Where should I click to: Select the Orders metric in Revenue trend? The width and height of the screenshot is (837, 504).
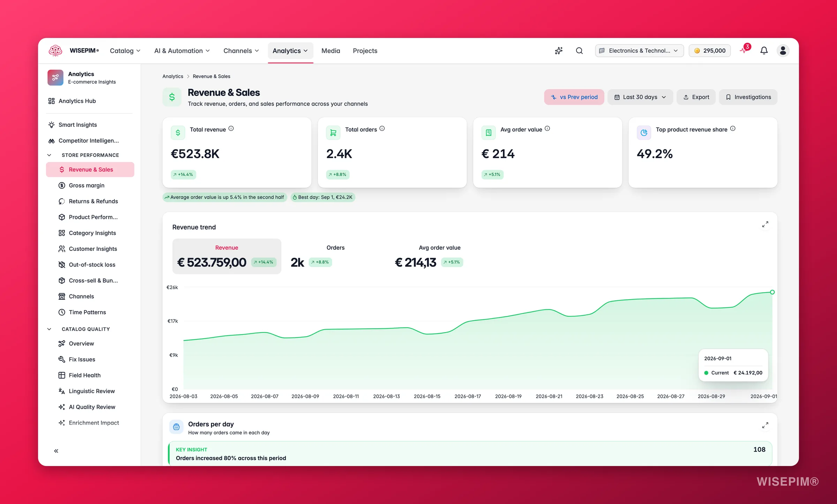tap(335, 256)
